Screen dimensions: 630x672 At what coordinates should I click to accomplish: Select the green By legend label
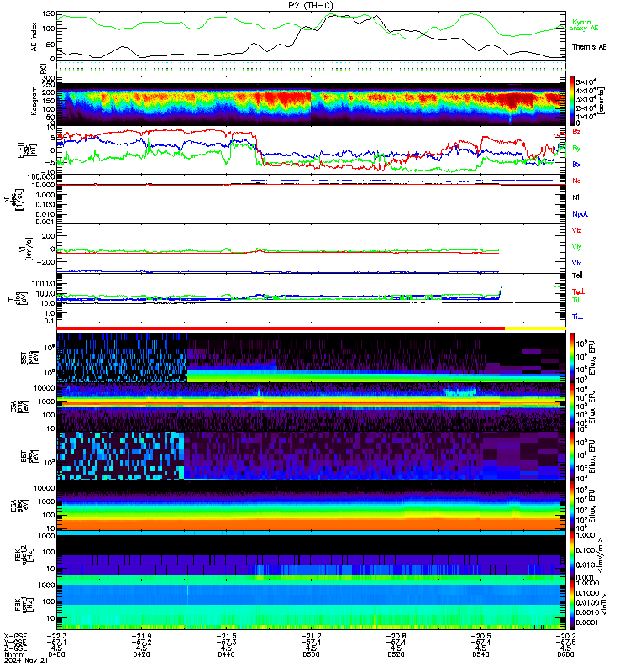(576, 148)
